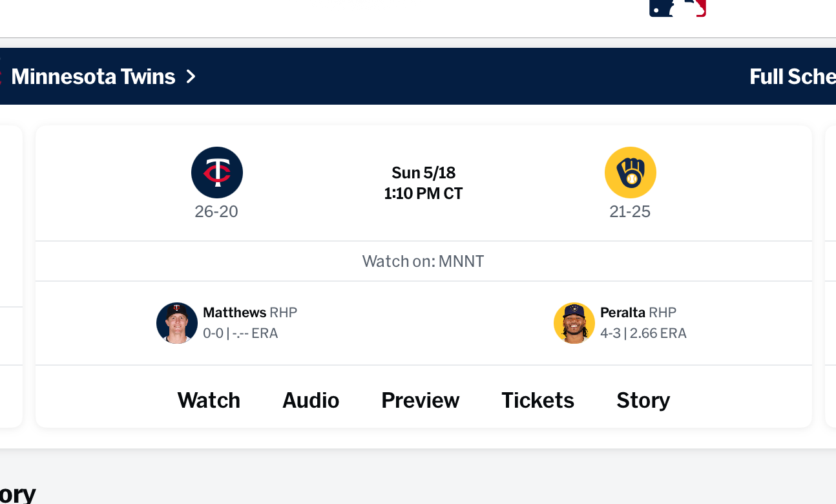Click the Twins 26-20 record
836x504 pixels.
(216, 212)
